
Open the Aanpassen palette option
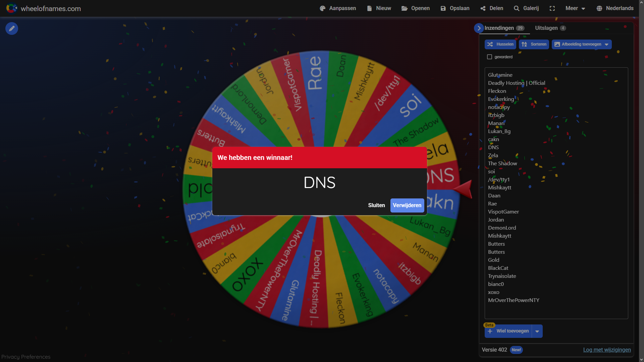(338, 8)
